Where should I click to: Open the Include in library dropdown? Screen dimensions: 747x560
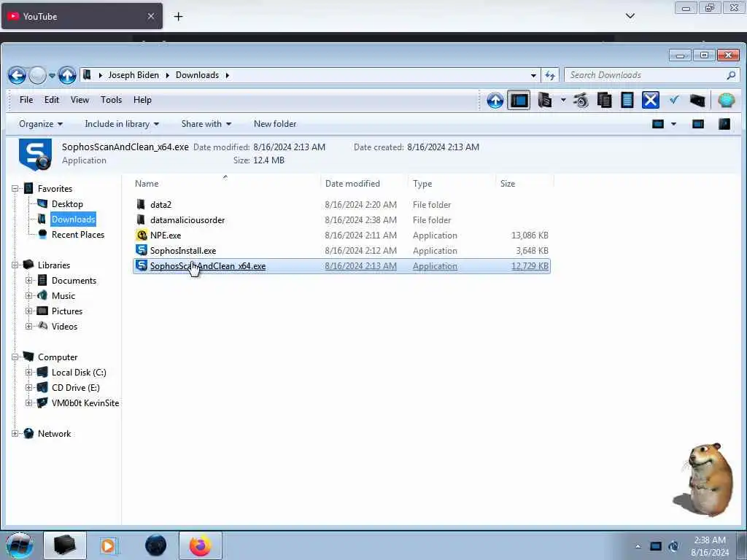tap(122, 124)
